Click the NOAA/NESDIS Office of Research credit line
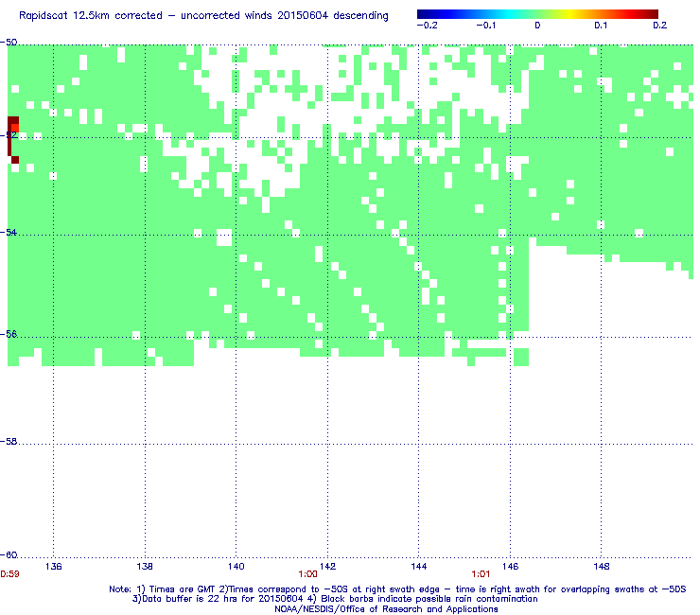 pyautogui.click(x=386, y=609)
